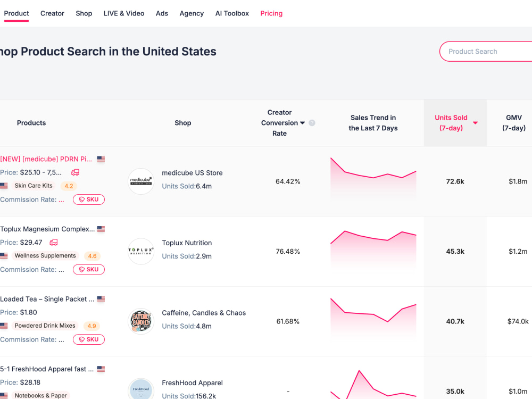Open SKU details for medicube product
Viewport: 532px width, 399px height.
pos(89,199)
